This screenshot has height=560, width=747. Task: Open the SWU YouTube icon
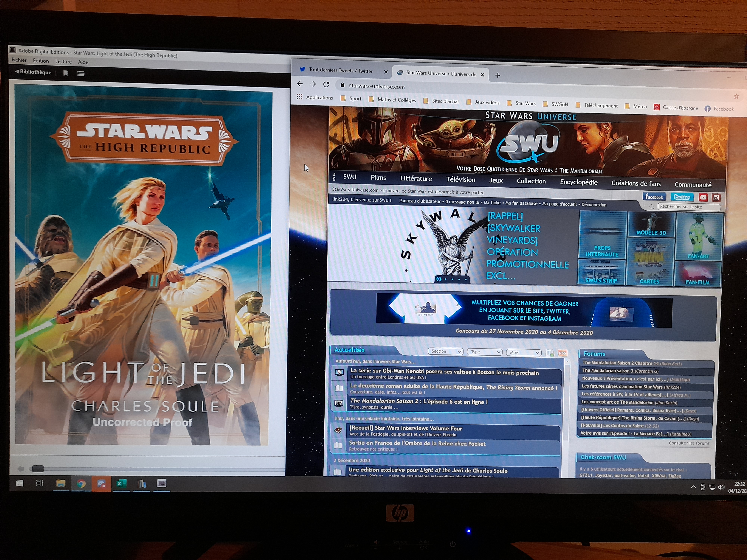703,197
